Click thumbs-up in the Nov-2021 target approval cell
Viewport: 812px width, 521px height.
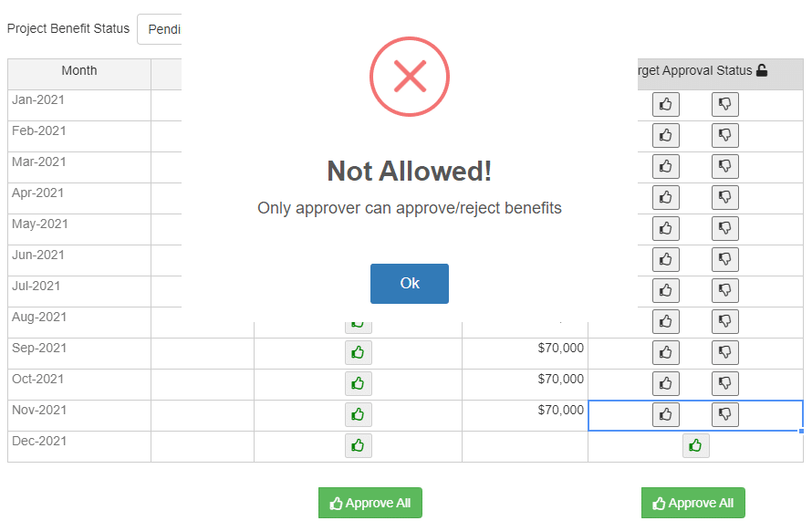pyautogui.click(x=665, y=414)
